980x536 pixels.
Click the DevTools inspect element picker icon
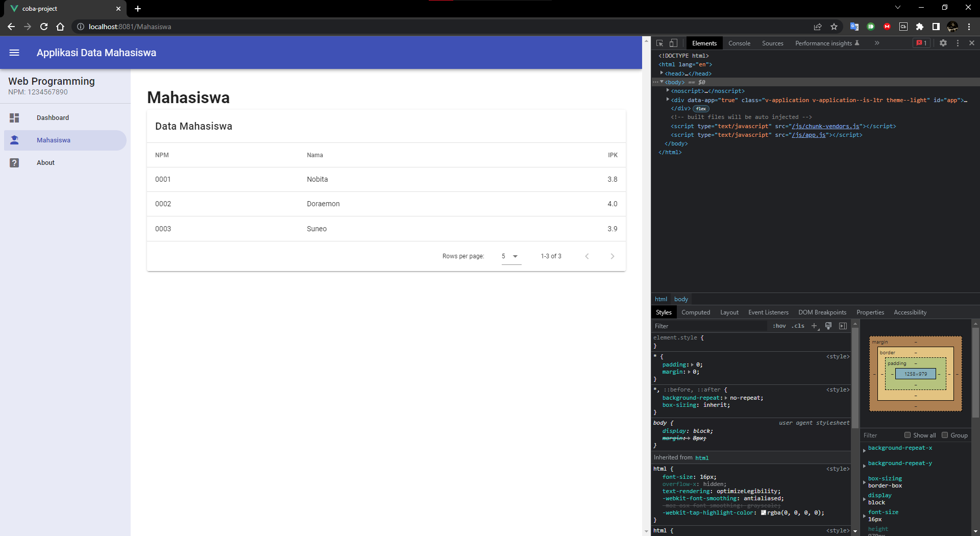[659, 43]
